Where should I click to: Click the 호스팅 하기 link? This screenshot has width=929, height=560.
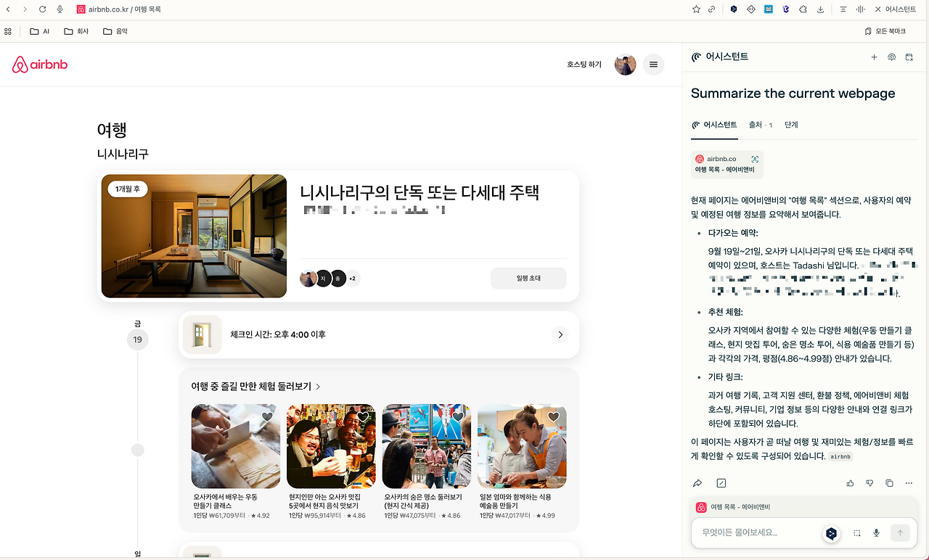coord(584,65)
